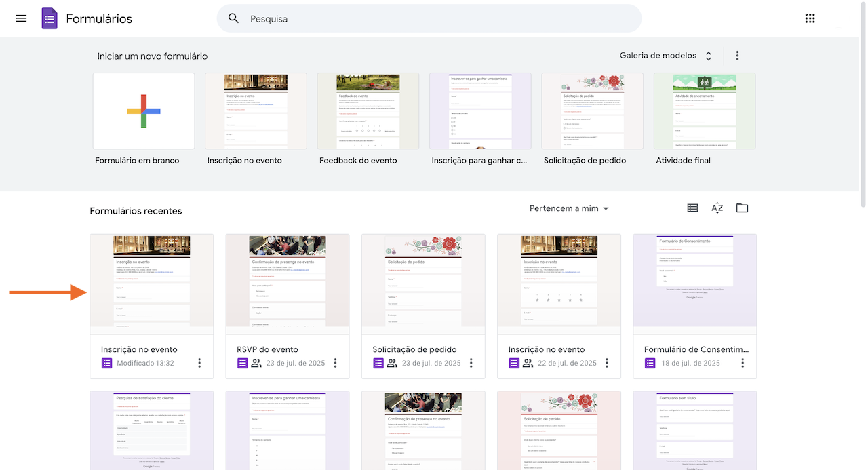The width and height of the screenshot is (868, 470).
Task: Click form icon beside 18 de jul. de 2025
Action: [x=650, y=363]
